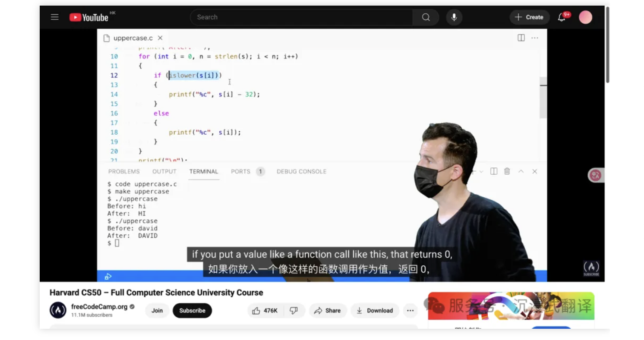Open the account avatar menu

(x=585, y=17)
